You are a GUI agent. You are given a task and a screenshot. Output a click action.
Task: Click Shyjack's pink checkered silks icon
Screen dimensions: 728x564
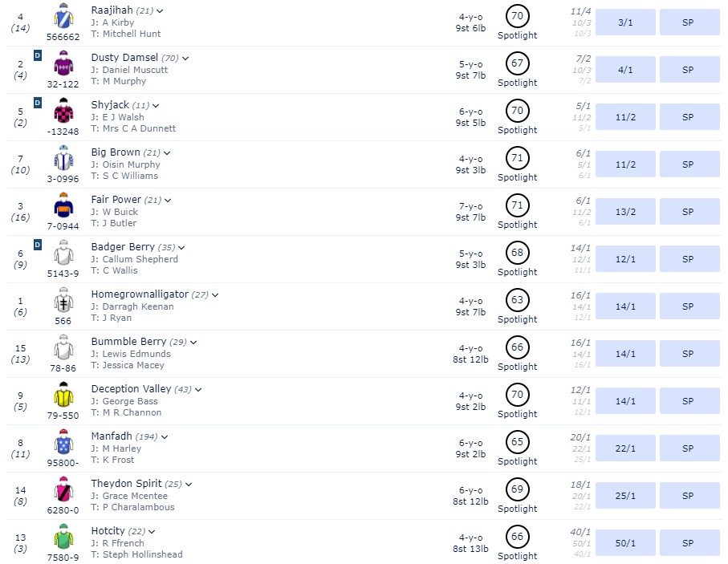click(x=63, y=112)
